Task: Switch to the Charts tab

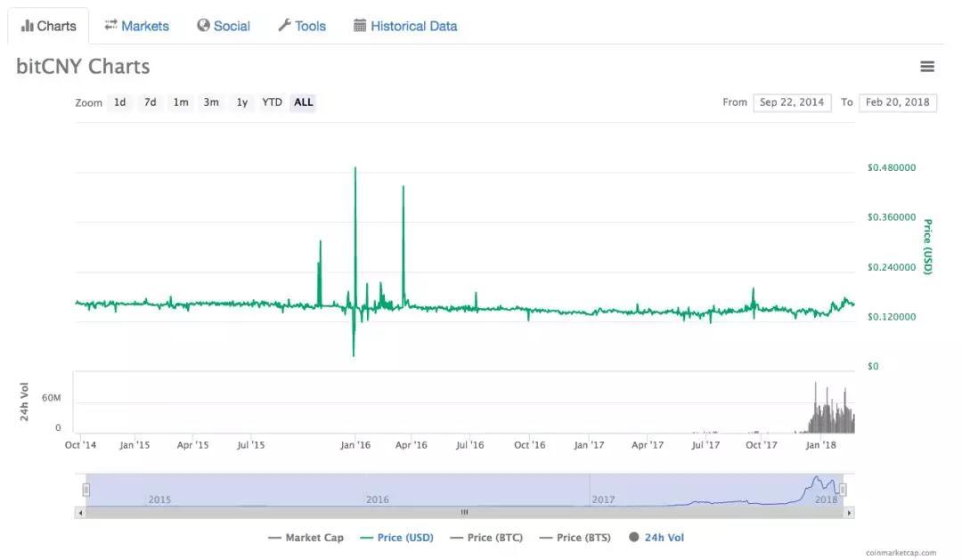Action: (x=48, y=26)
